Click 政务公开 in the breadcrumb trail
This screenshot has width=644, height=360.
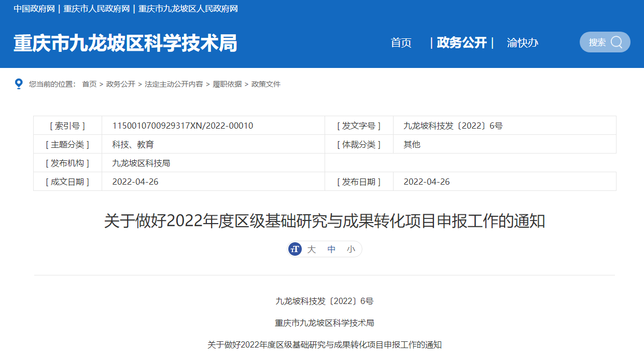pos(120,84)
